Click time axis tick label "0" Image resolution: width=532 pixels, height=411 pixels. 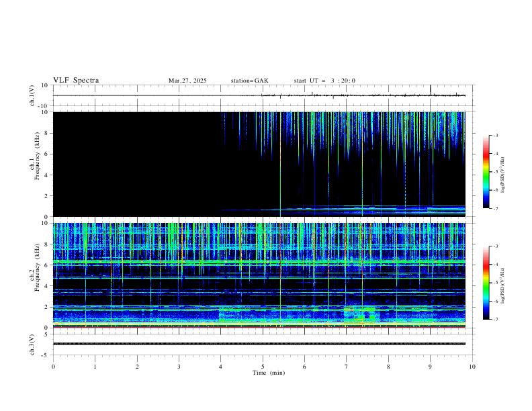tap(53, 367)
